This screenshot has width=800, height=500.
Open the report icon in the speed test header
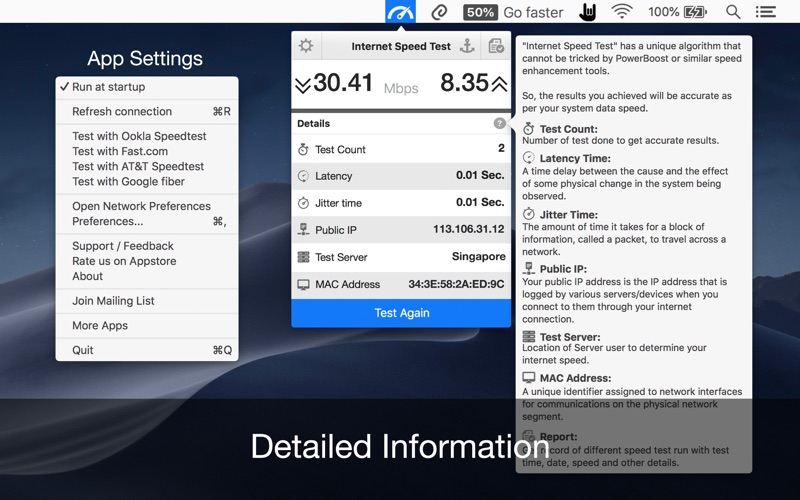tap(496, 46)
